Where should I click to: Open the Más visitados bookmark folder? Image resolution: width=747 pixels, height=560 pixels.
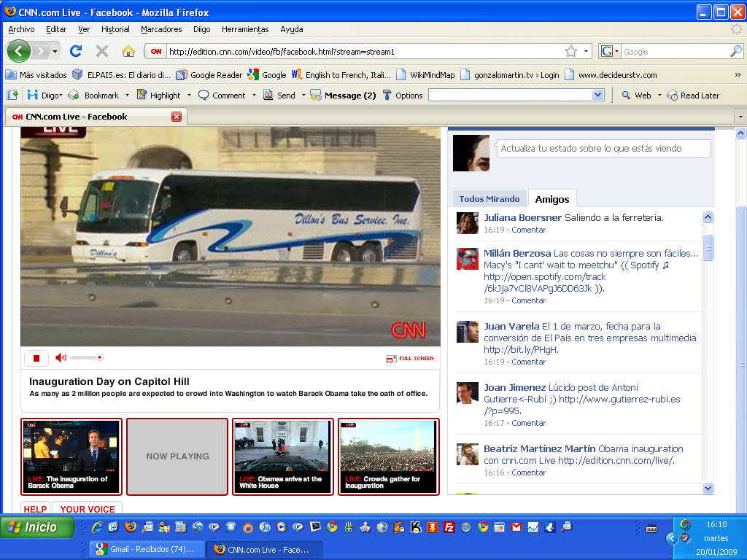(x=37, y=75)
